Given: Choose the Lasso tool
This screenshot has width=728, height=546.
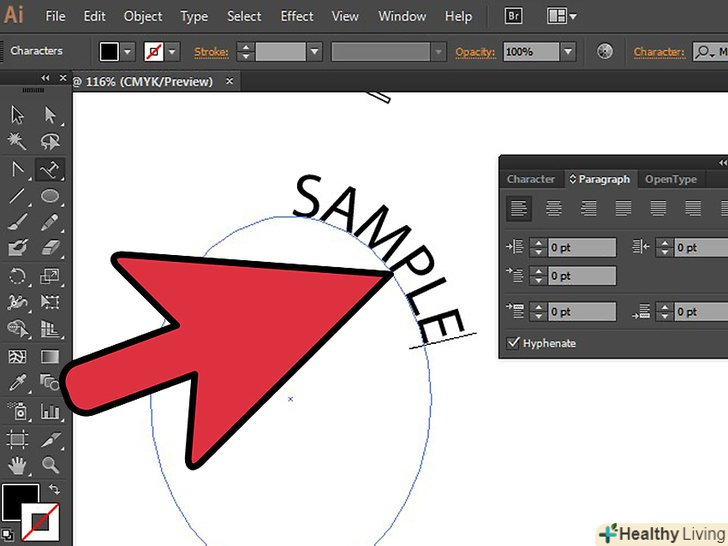Looking at the screenshot, I should point(50,142).
